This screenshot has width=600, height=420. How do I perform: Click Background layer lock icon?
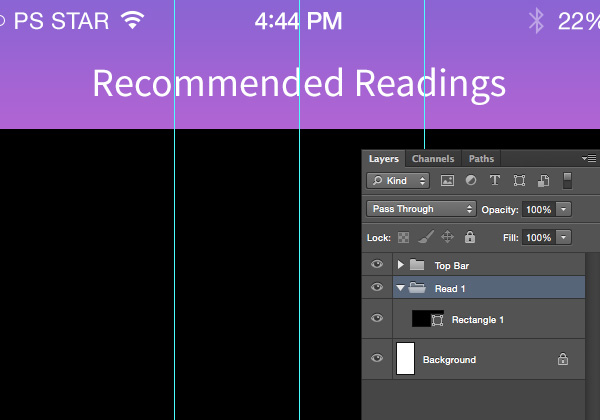click(562, 359)
